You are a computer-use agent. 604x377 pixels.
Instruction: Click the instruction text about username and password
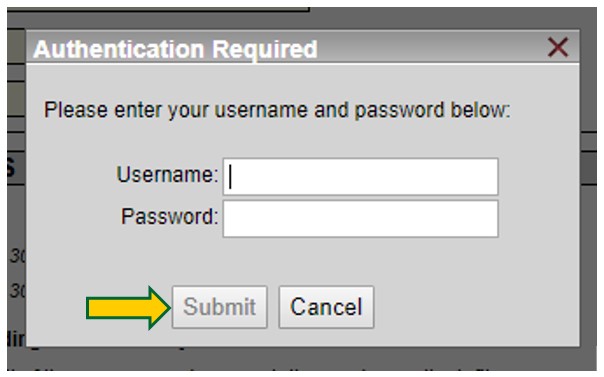tap(277, 110)
